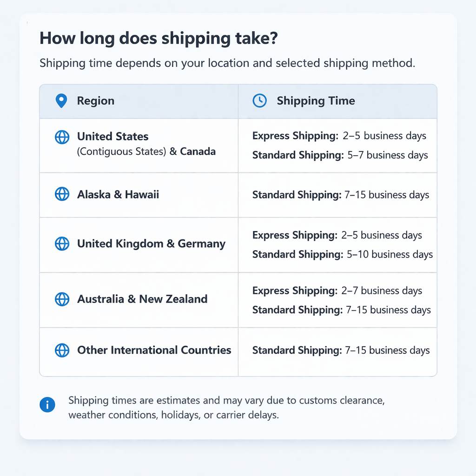Click the Standard Shipping 5–10 business days text
476x476 pixels.
point(342,254)
